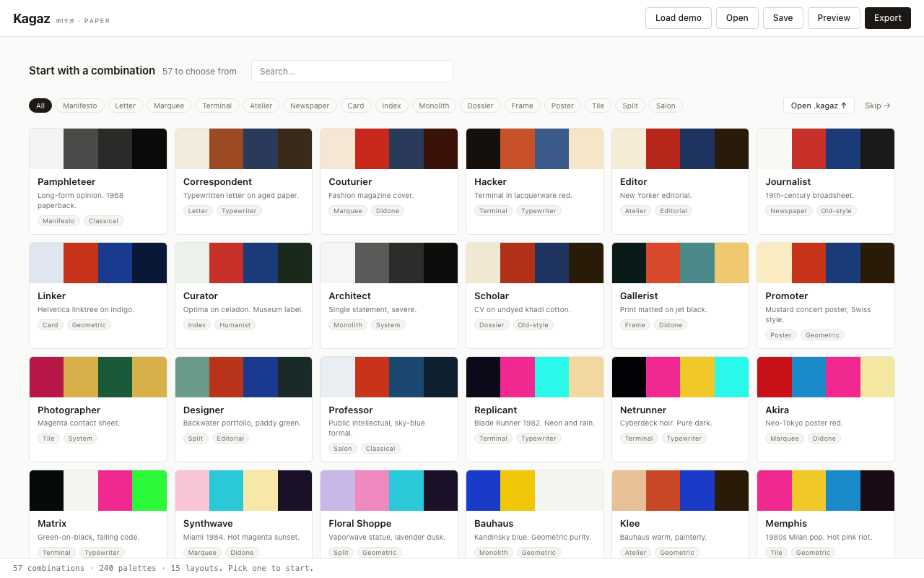Filter combinations by Manifesto layout
Viewport: 924px width, 578px height.
(79, 105)
